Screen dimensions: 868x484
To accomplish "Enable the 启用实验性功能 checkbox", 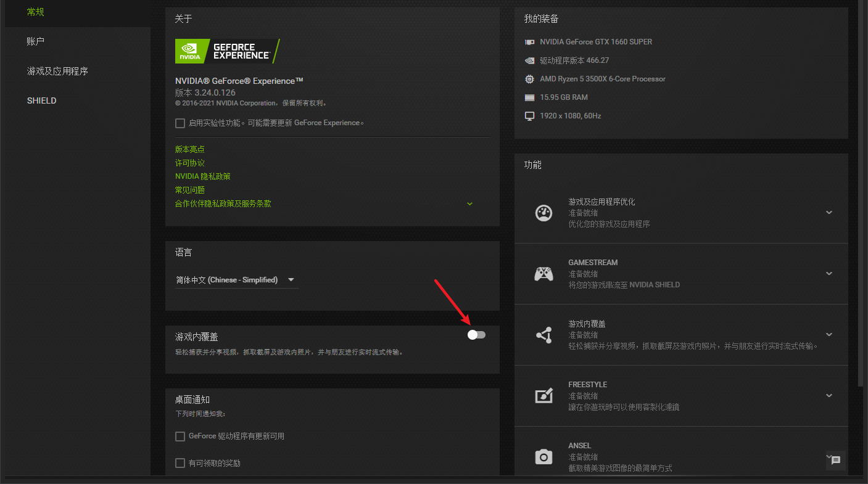I will [180, 123].
